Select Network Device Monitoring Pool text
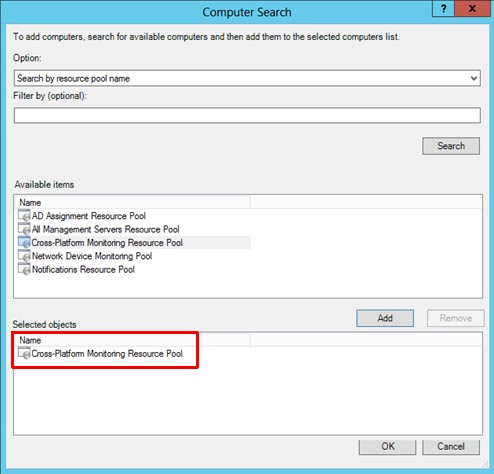This screenshot has height=474, width=494. tap(92, 256)
